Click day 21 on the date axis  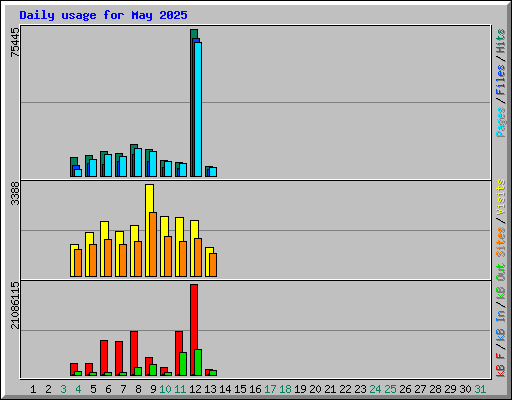tap(330, 389)
